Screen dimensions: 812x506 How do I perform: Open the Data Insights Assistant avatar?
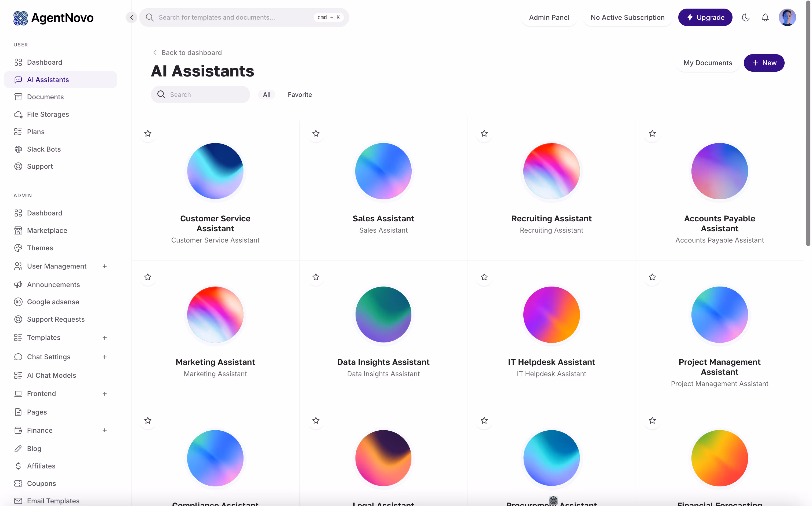point(383,315)
